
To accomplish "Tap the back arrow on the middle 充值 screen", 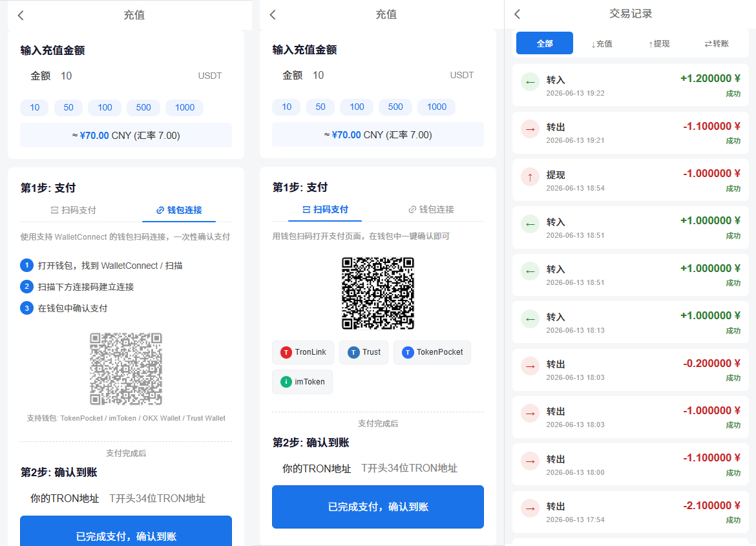I will coord(273,14).
